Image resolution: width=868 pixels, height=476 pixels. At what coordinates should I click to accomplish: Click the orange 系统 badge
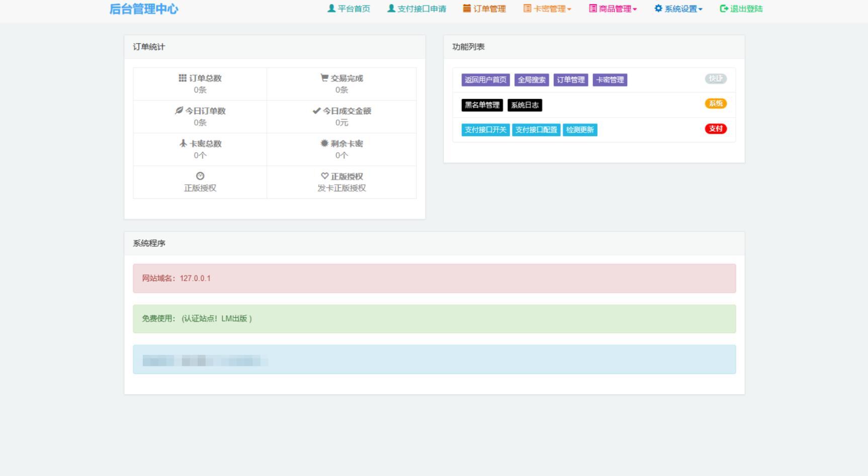716,104
